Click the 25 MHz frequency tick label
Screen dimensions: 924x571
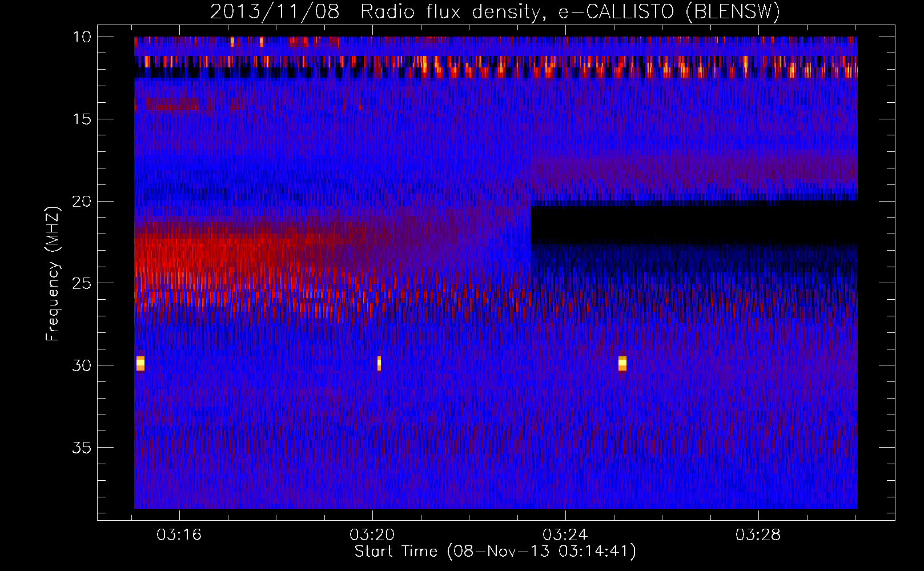pyautogui.click(x=82, y=283)
